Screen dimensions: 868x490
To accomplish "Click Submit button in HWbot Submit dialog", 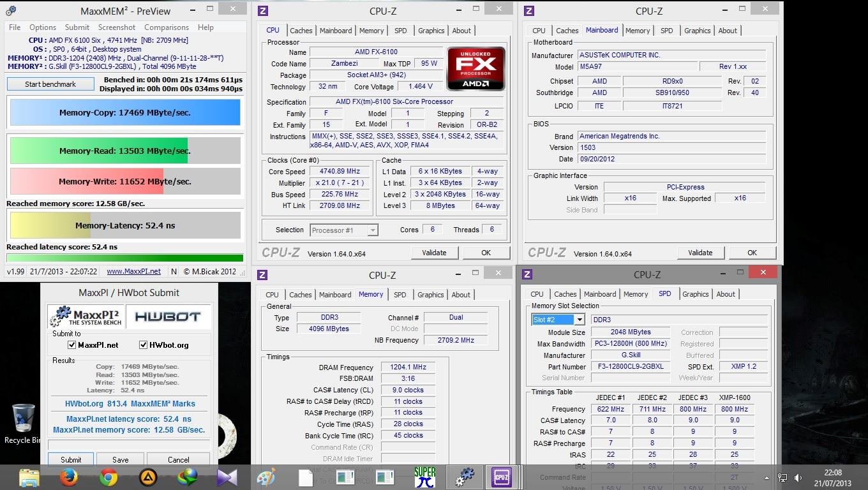I will 71,459.
